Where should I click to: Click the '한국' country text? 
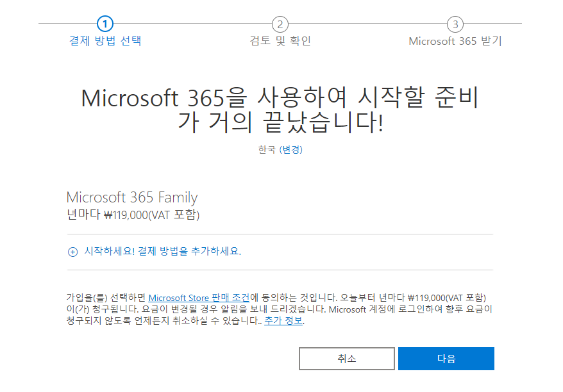[x=267, y=149]
